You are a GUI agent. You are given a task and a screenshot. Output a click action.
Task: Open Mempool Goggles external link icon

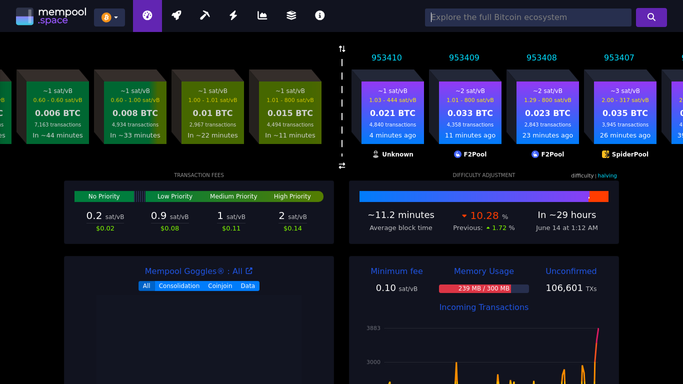point(249,271)
